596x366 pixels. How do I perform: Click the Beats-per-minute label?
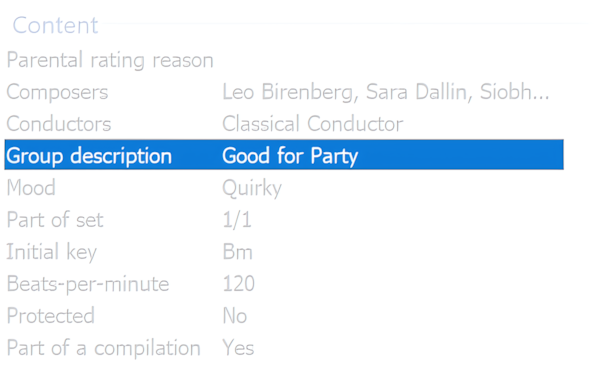tap(88, 284)
